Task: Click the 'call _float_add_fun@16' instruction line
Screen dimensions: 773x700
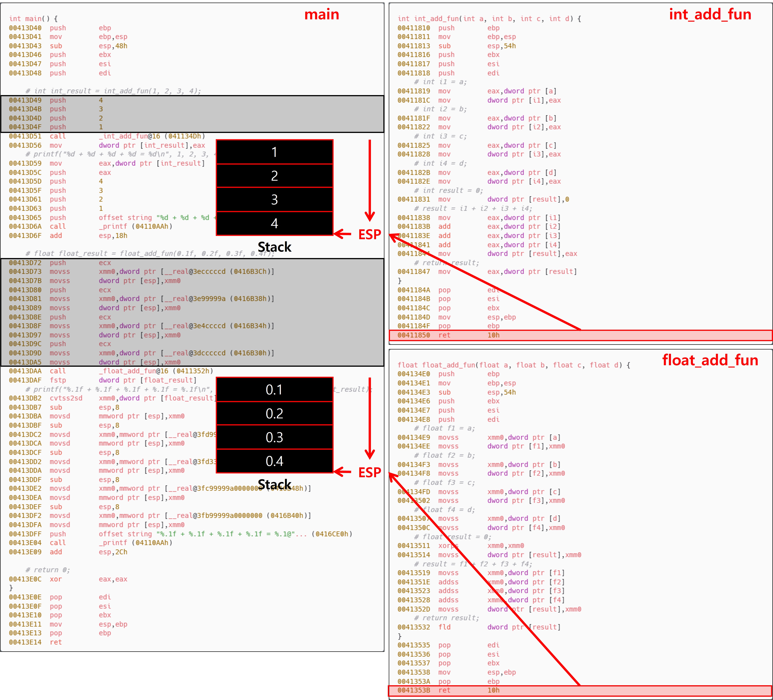Action: pyautogui.click(x=111, y=371)
